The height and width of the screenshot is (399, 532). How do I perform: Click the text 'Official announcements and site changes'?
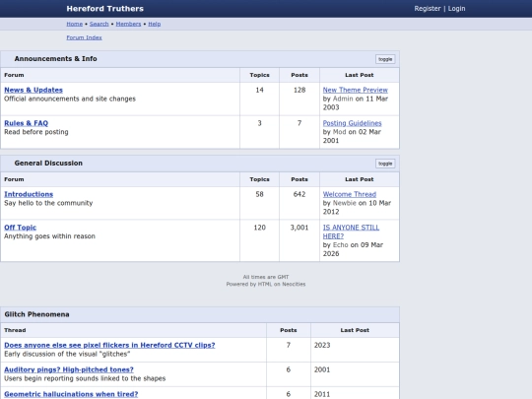pos(70,99)
